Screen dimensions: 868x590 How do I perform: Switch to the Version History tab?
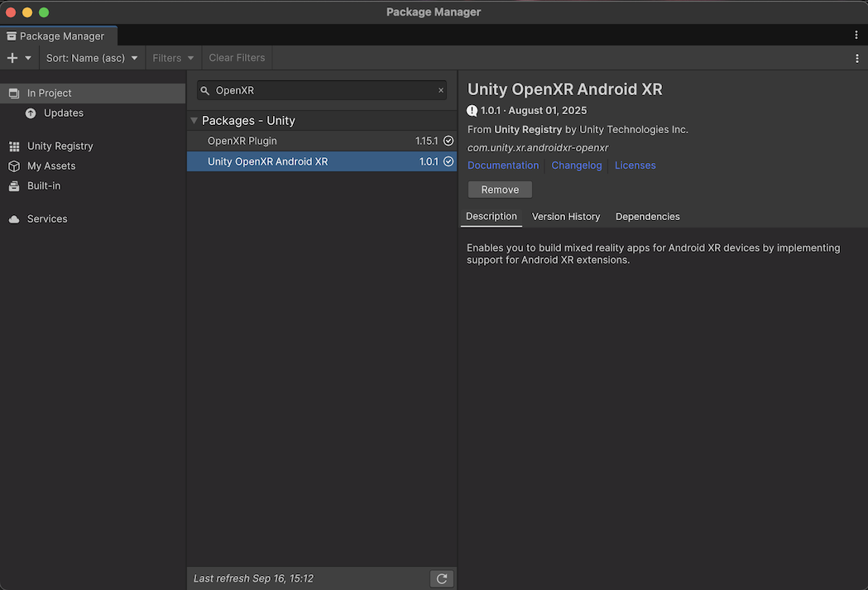pyautogui.click(x=566, y=217)
